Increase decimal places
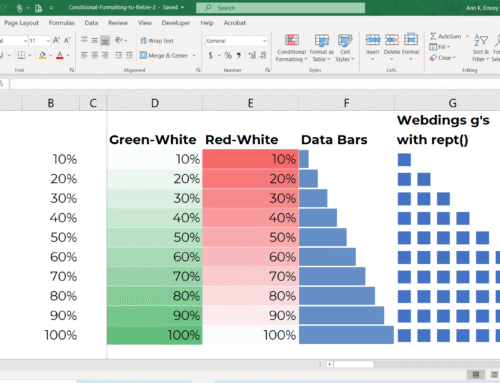This screenshot has height=383, width=500. 252,55
